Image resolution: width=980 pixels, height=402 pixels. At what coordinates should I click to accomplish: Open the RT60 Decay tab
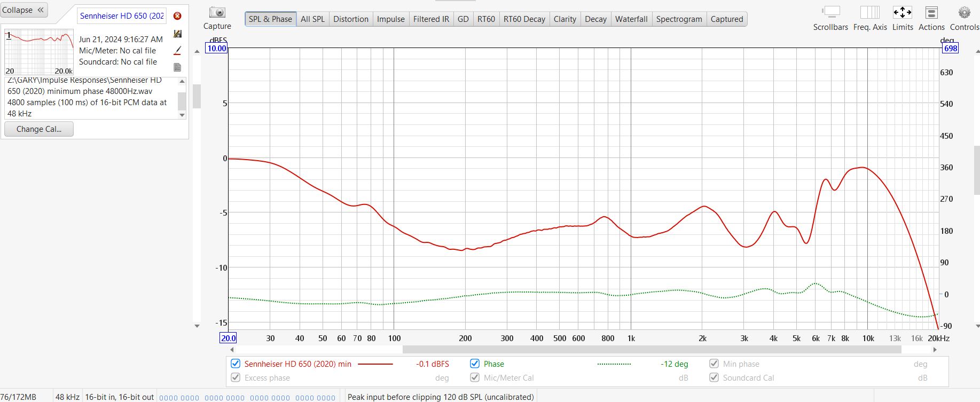pos(524,19)
